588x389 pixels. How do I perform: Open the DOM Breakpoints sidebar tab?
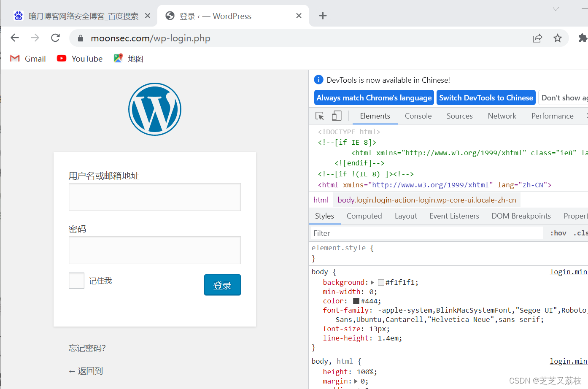pos(521,216)
